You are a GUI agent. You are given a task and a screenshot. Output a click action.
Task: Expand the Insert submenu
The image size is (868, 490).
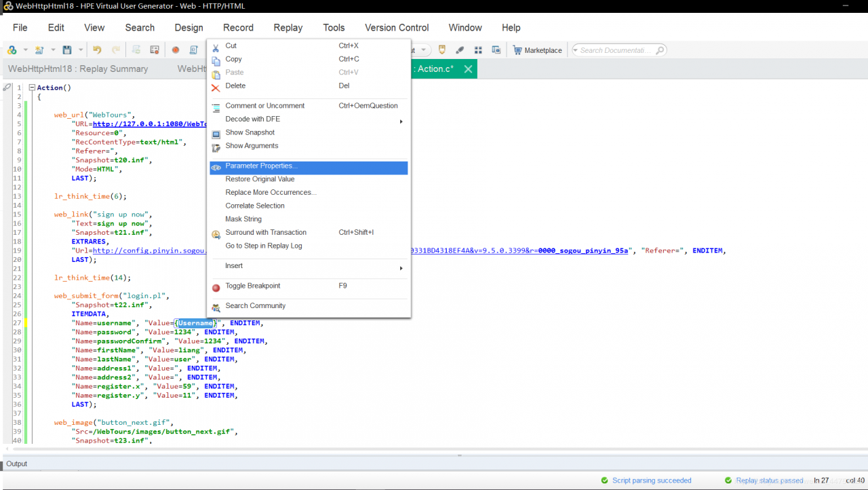309,266
